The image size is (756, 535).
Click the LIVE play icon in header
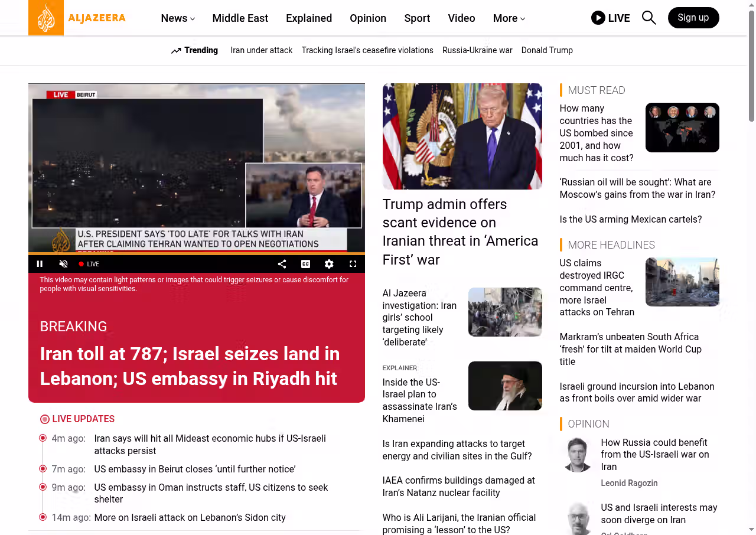(598, 18)
